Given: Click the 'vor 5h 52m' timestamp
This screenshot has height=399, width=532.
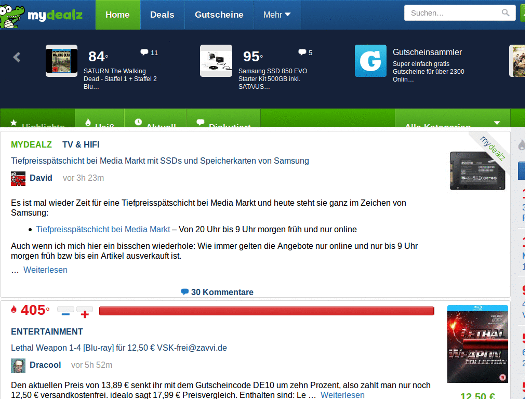Looking at the screenshot, I should (91, 365).
